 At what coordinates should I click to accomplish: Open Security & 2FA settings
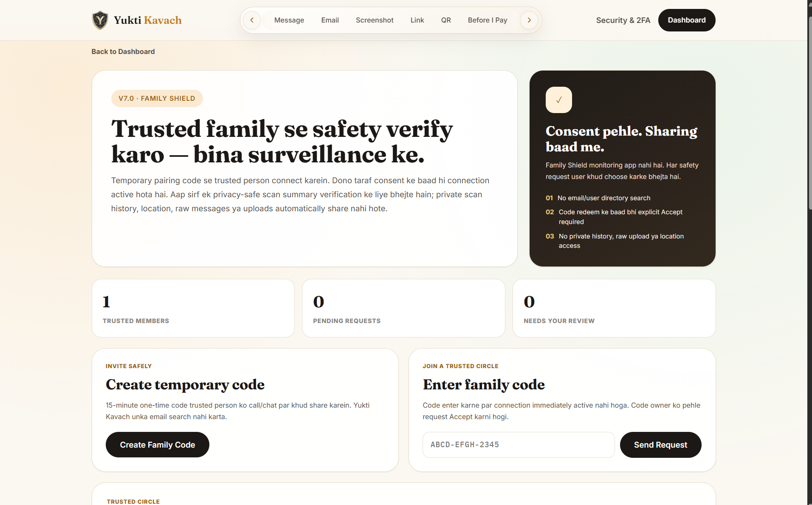click(x=623, y=20)
